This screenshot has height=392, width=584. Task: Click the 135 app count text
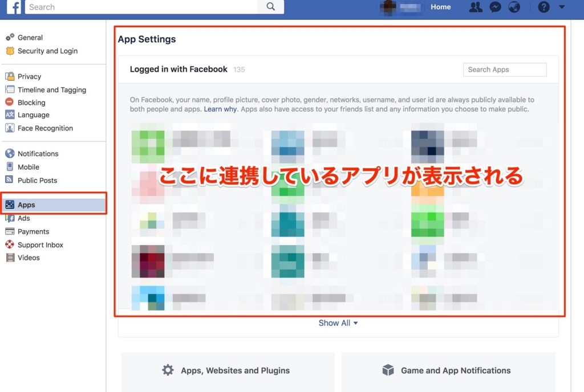(x=239, y=70)
